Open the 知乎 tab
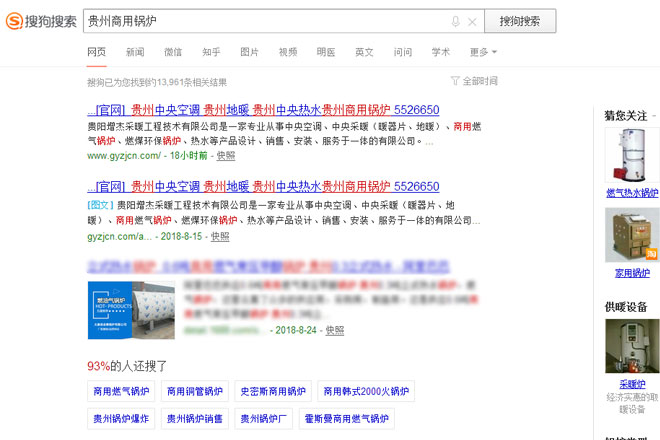The image size is (660, 440). (x=211, y=52)
